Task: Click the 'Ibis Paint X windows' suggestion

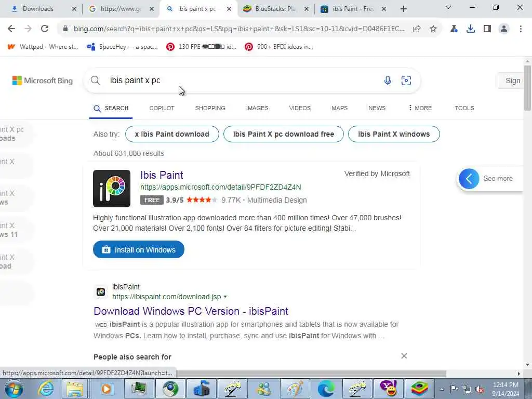Action: tap(394, 134)
